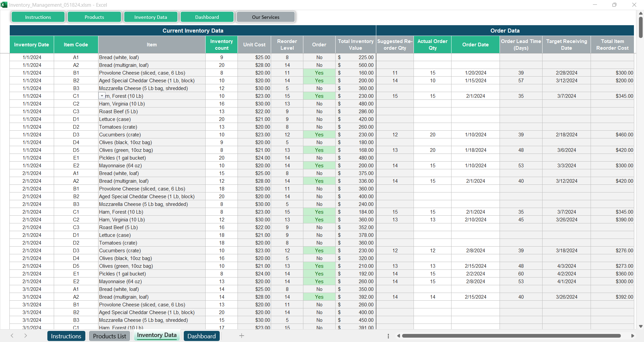Click the next sheet navigation arrow
The image size is (644, 342).
(26, 336)
